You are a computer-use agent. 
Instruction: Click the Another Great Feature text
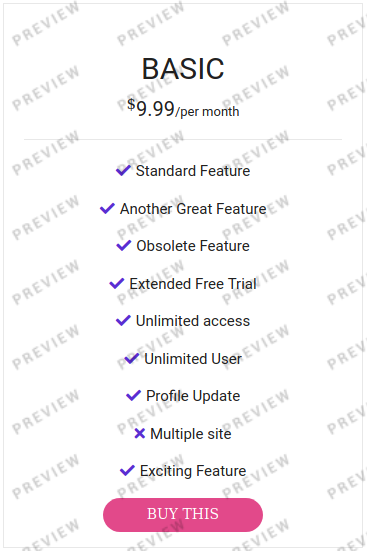[x=193, y=209]
